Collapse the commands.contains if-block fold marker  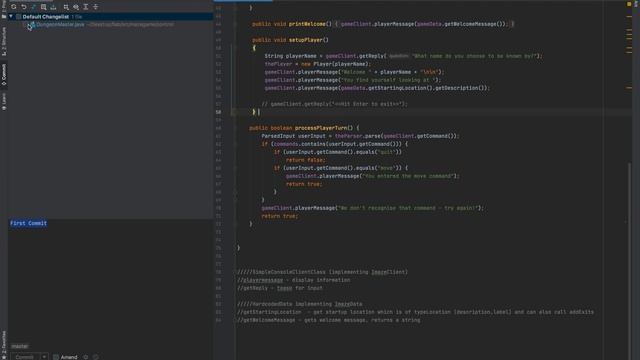[236, 144]
